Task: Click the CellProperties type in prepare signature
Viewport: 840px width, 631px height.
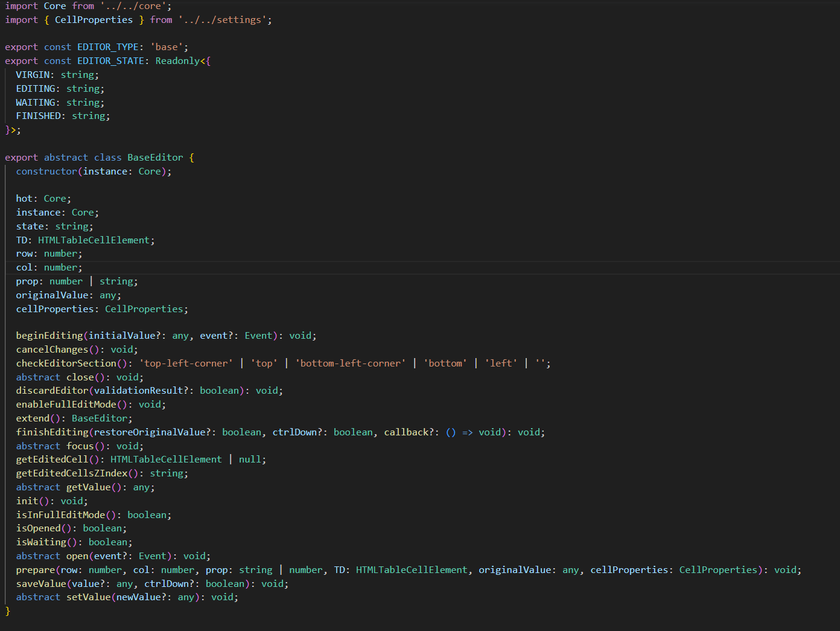Action: point(718,570)
